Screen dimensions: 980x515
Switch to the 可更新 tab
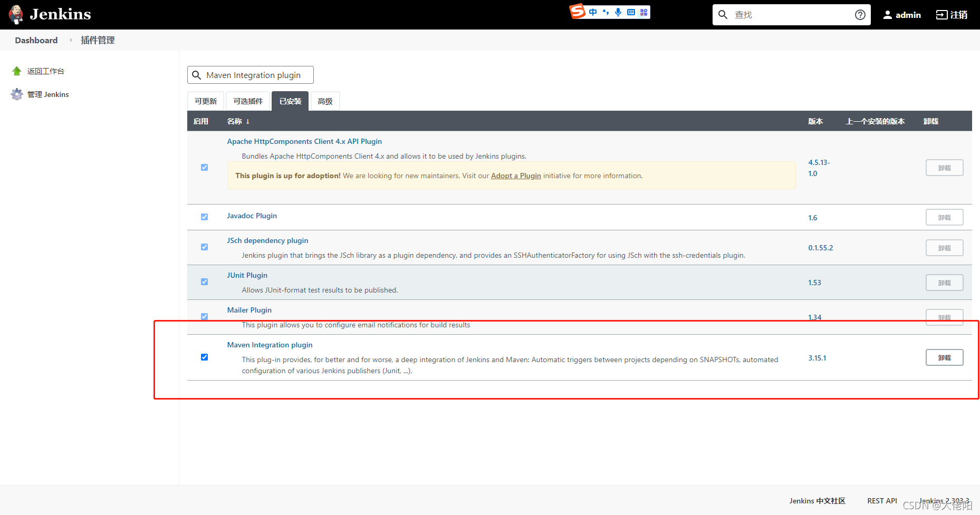(206, 101)
